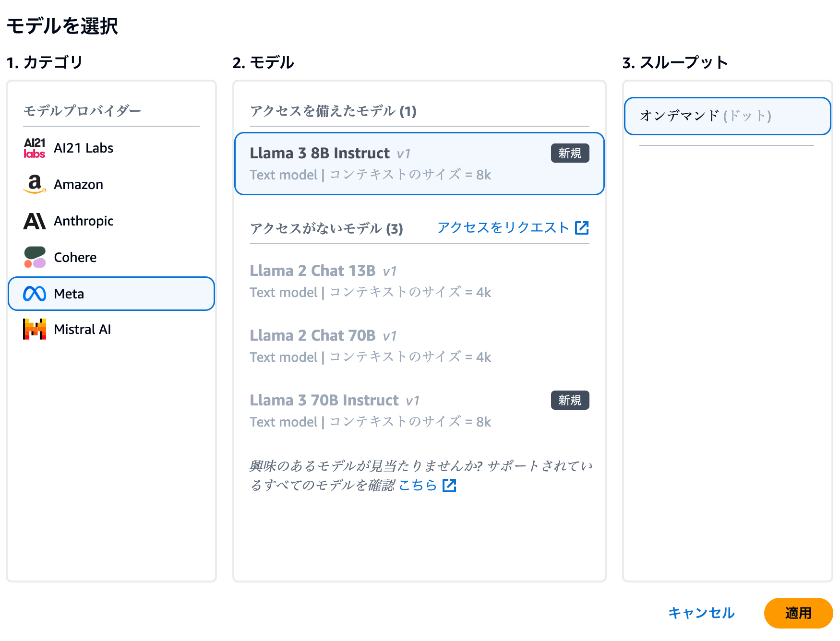
Task: Click the 3. スループット column heading
Action: pos(675,62)
